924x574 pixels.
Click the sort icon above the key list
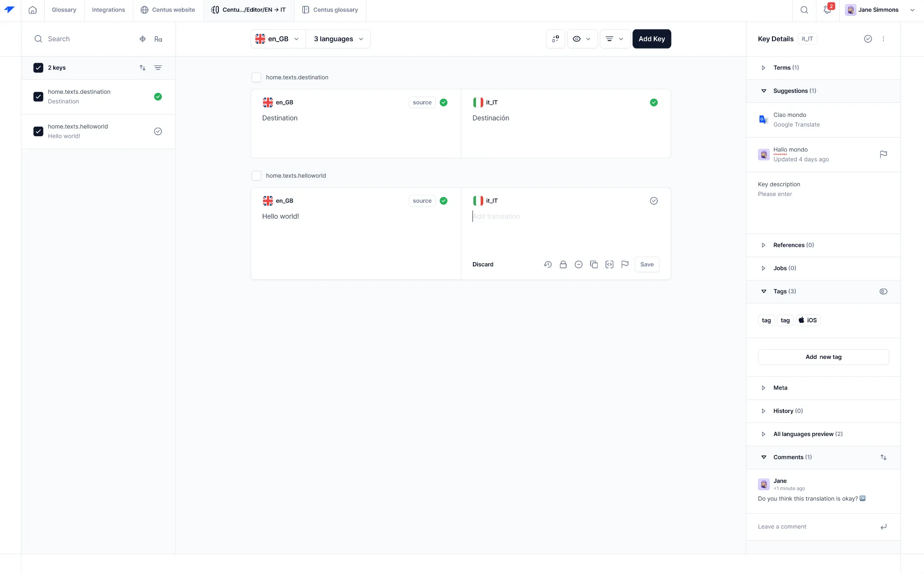coord(143,68)
